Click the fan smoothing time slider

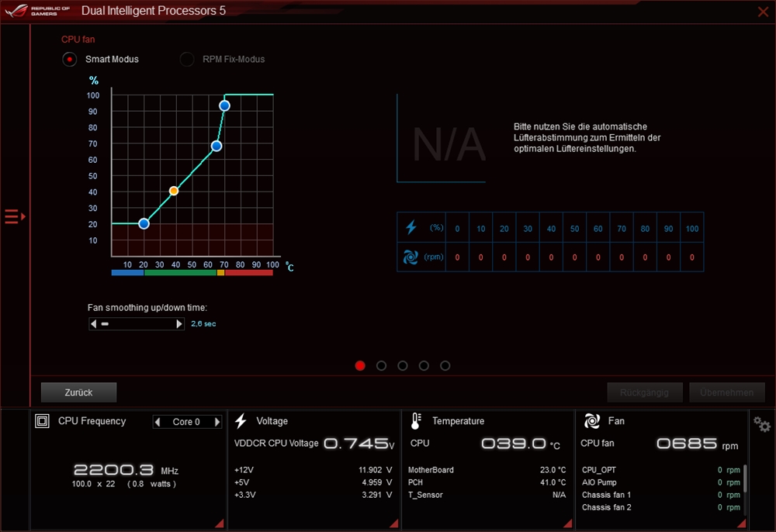137,324
